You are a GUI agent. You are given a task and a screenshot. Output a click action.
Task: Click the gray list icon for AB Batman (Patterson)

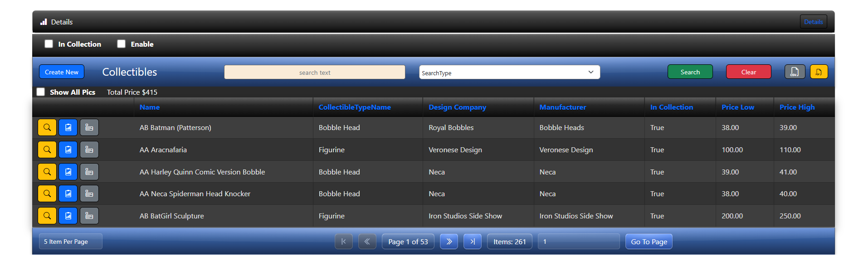pos(89,127)
